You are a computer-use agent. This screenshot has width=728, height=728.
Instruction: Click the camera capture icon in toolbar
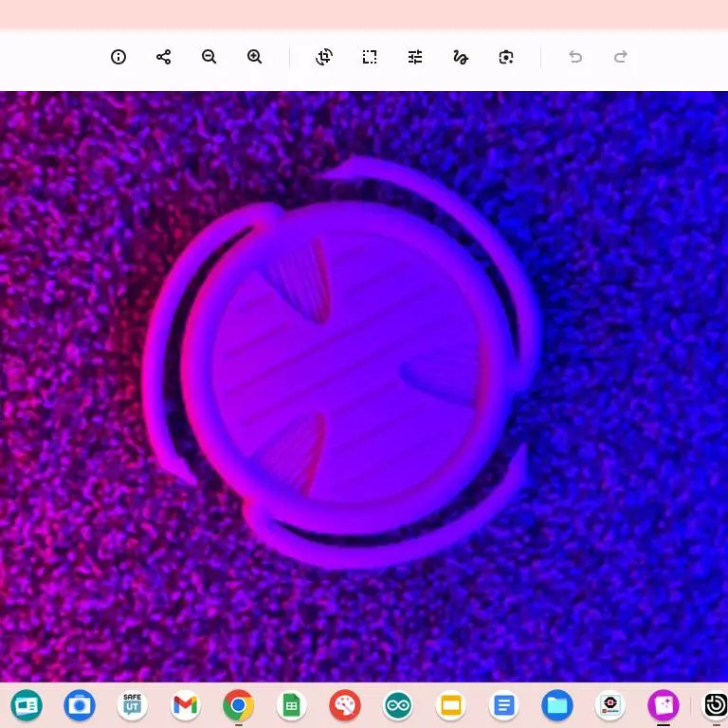click(506, 57)
